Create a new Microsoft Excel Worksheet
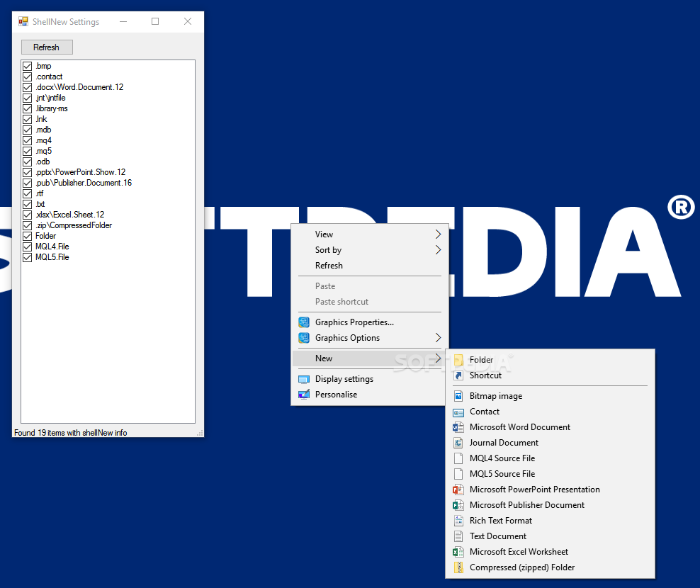The height and width of the screenshot is (588, 700). pyautogui.click(x=550, y=553)
